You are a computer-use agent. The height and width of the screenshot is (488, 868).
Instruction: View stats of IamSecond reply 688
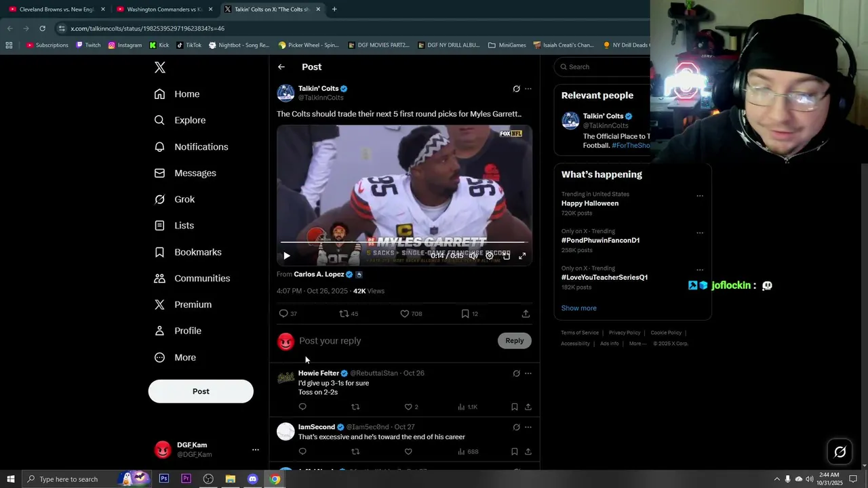pos(468,451)
